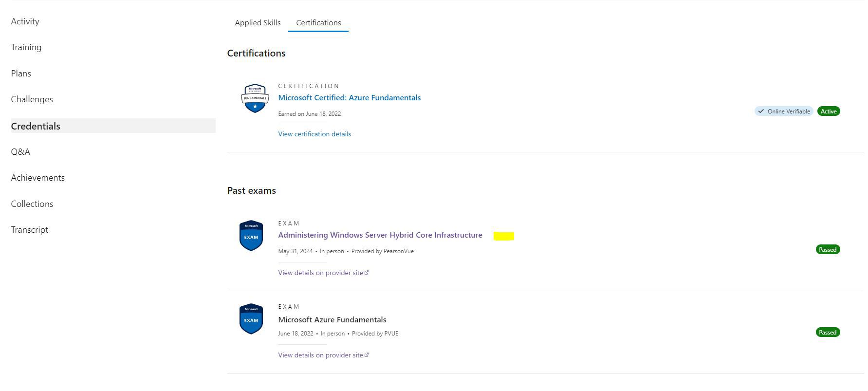
Task: View provider details for Azure Fundamentals exam
Action: (x=320, y=355)
